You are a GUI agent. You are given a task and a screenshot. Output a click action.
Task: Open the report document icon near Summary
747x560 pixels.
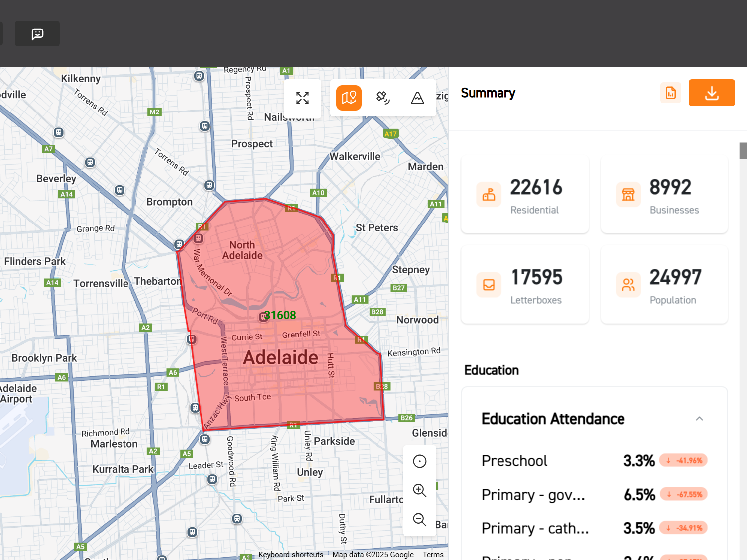670,93
